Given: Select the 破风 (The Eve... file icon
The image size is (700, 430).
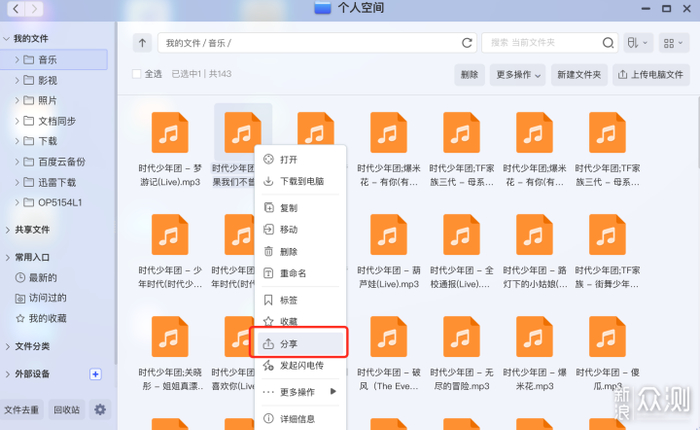Looking at the screenshot, I should [x=388, y=337].
